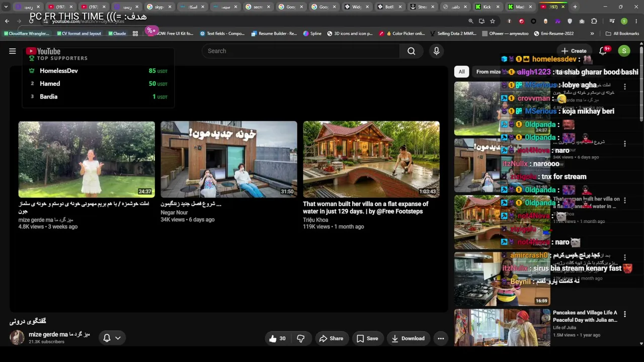The height and width of the screenshot is (362, 644).
Task: Open options menu for first sidebar video
Action: click(625, 86)
